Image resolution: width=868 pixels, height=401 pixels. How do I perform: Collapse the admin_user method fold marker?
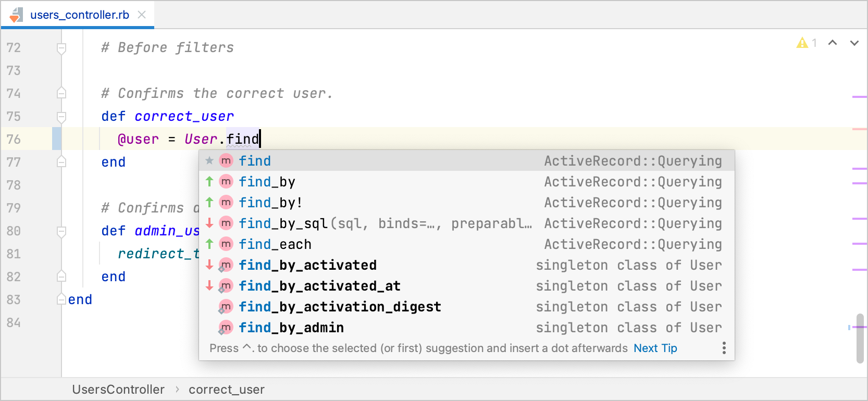tap(61, 231)
